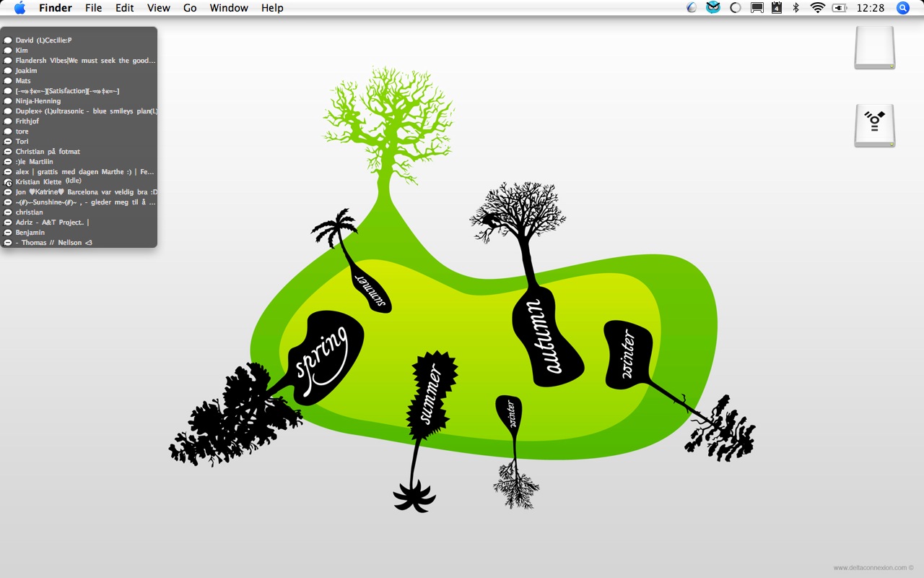Viewport: 924px width, 578px height.
Task: Click the status bubble next to Frithjof
Action: click(8, 121)
